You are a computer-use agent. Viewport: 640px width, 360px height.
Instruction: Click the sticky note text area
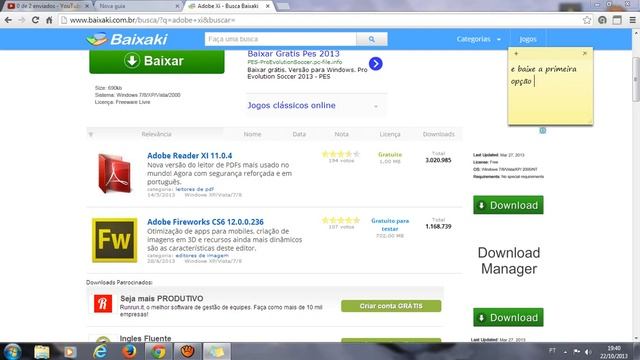(x=550, y=91)
